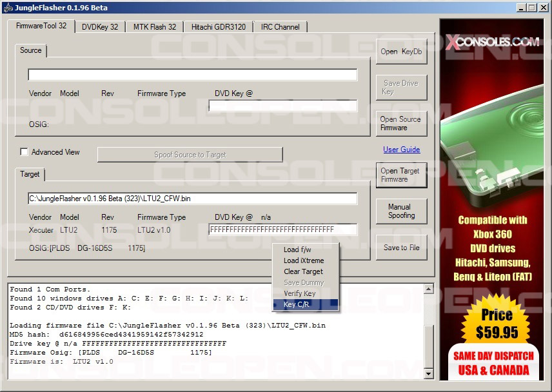
Task: Click the Open Target Firmware button
Action: [401, 175]
